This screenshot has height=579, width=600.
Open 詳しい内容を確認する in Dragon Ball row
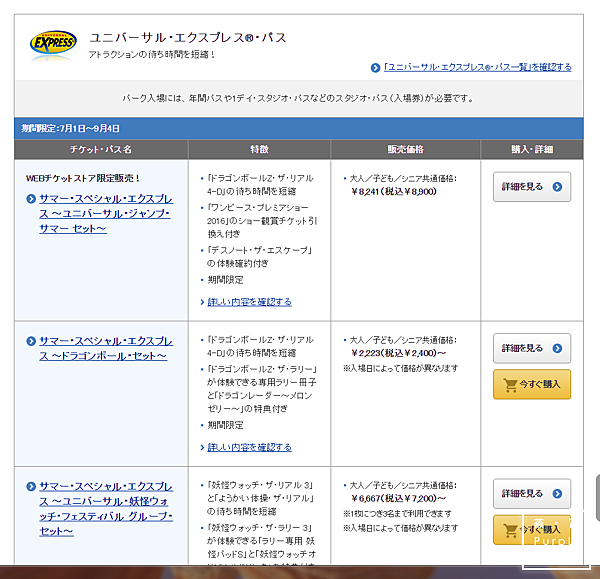click(x=249, y=447)
